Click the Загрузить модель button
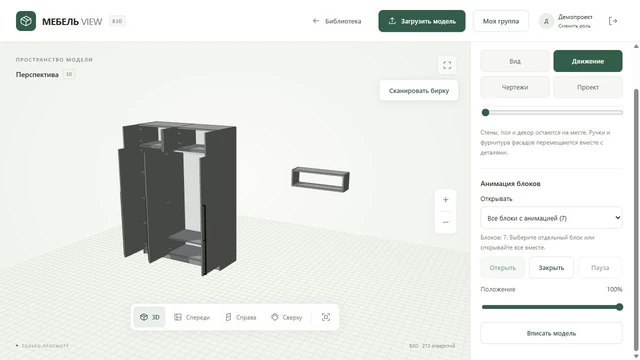 (422, 21)
